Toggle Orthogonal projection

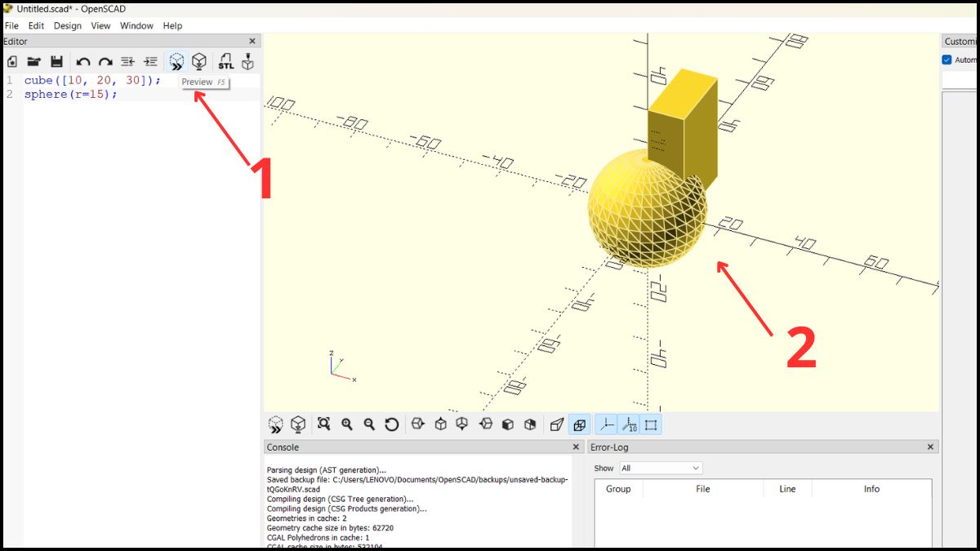point(580,424)
